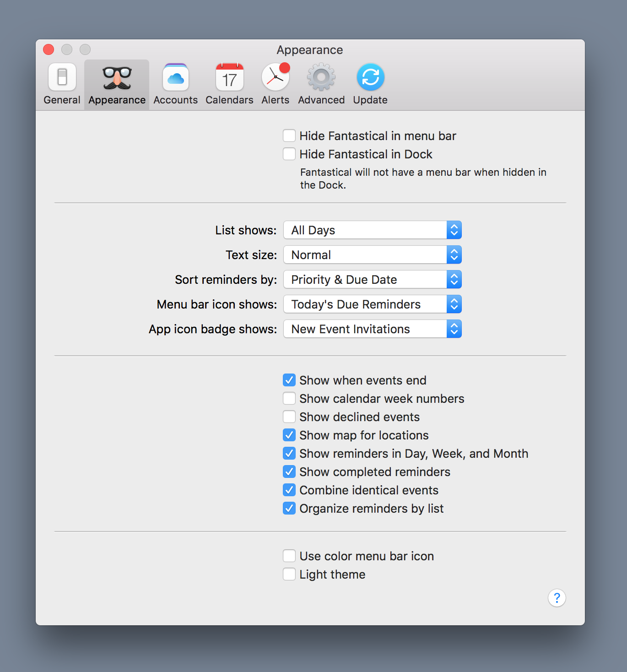Viewport: 627px width, 672px height.
Task: Enable the Light theme option
Action: pos(289,574)
